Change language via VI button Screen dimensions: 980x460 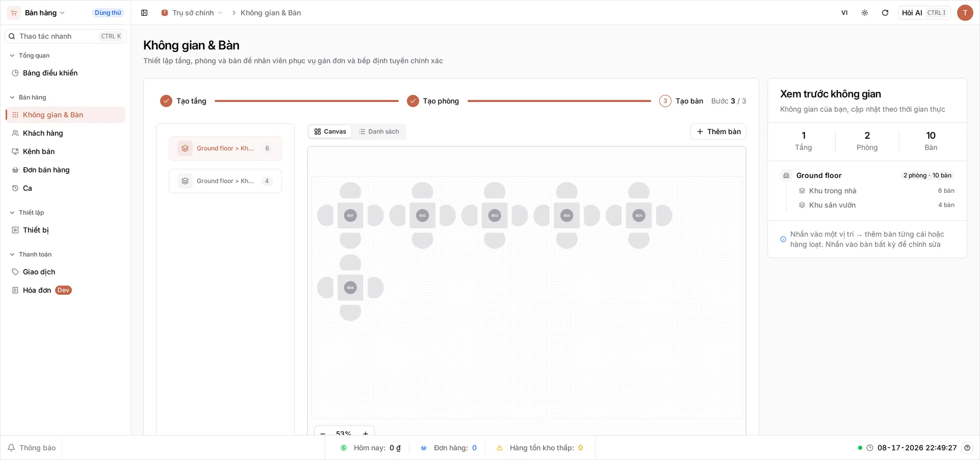844,13
